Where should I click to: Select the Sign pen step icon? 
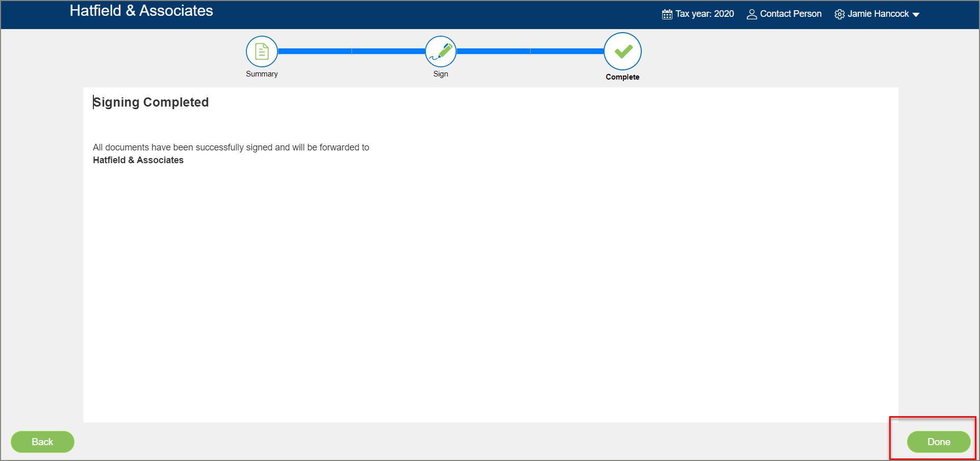click(440, 52)
